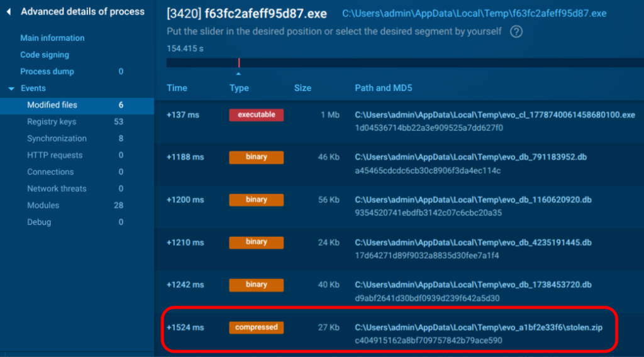Screen dimensions: 644x357
Task: Click the 27 Kb size cell
Action: 328,328
